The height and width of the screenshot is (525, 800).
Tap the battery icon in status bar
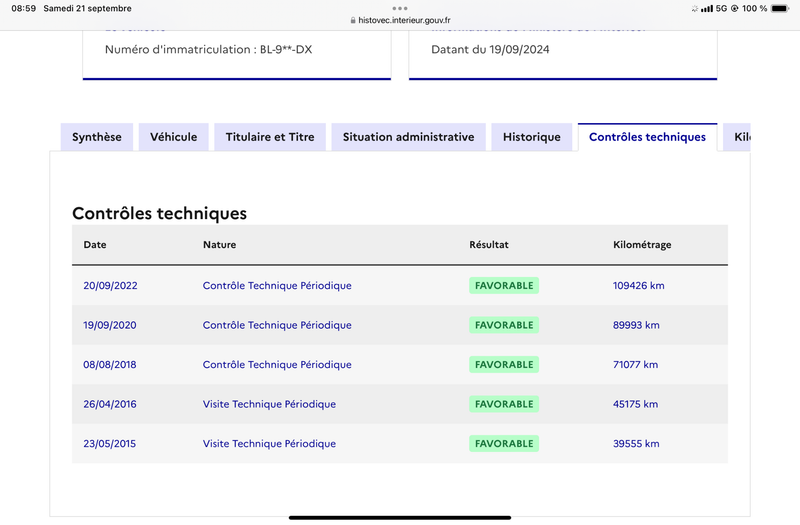tap(780, 8)
